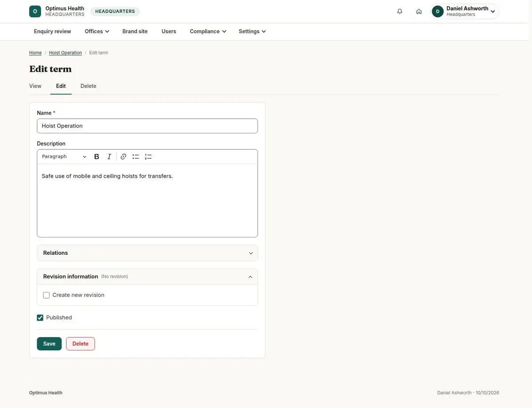The image size is (532, 408).
Task: Enable Create new revision checkbox
Action: click(x=47, y=295)
